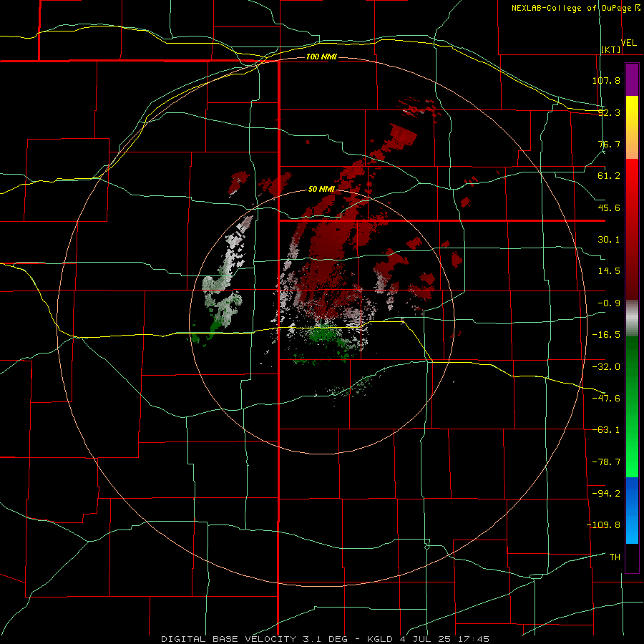Click the 61.2 velocity scale value

pyautogui.click(x=609, y=176)
